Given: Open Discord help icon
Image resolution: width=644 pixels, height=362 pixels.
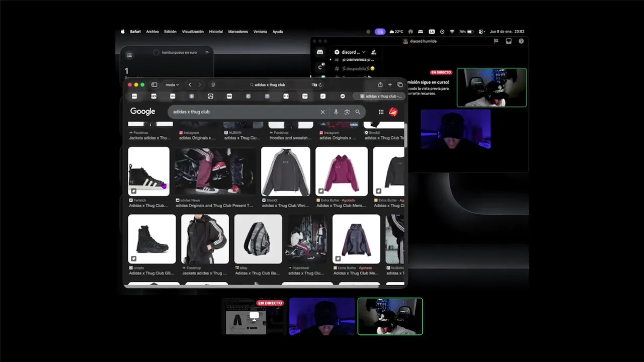Looking at the screenshot, I should (x=521, y=41).
